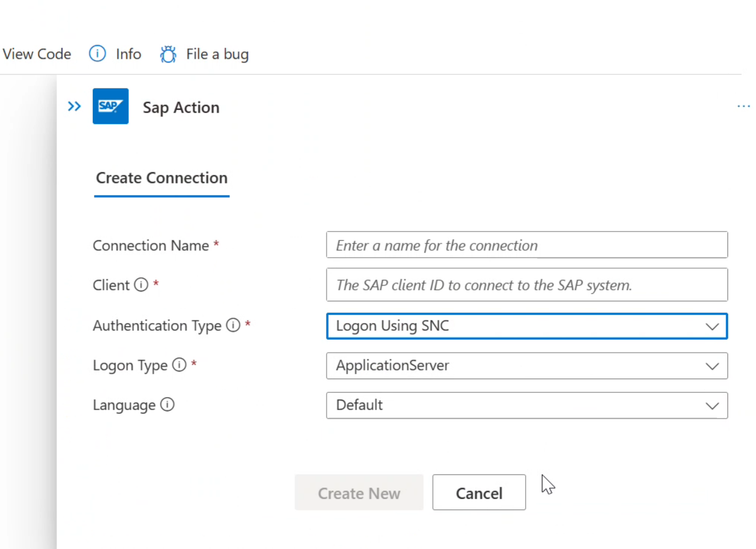Open the ellipsis options menu

[x=743, y=106]
